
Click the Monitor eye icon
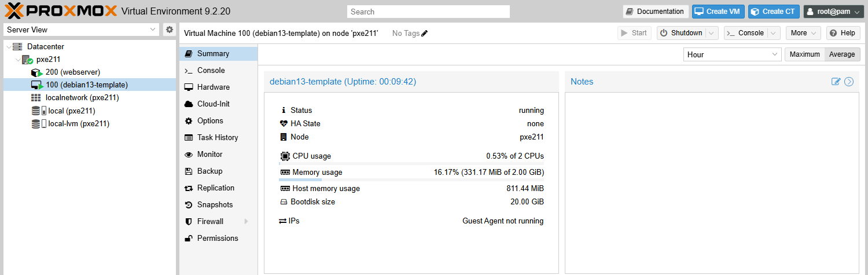coord(188,154)
